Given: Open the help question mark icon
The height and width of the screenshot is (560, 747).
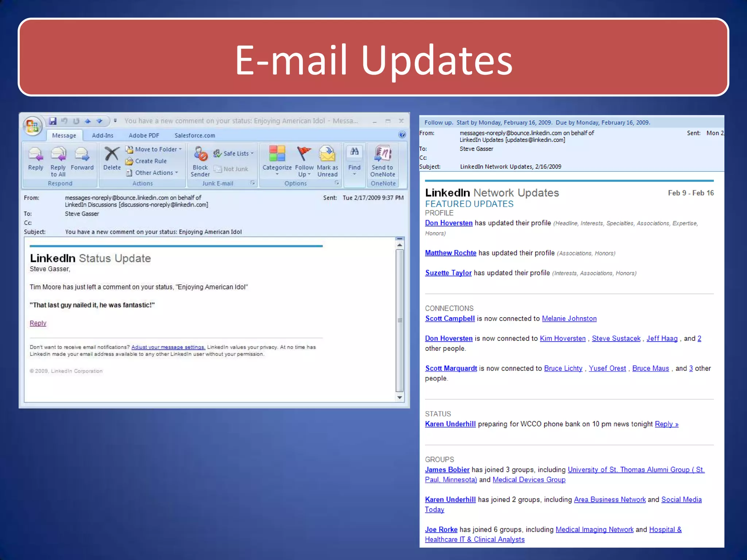Looking at the screenshot, I should (x=402, y=135).
